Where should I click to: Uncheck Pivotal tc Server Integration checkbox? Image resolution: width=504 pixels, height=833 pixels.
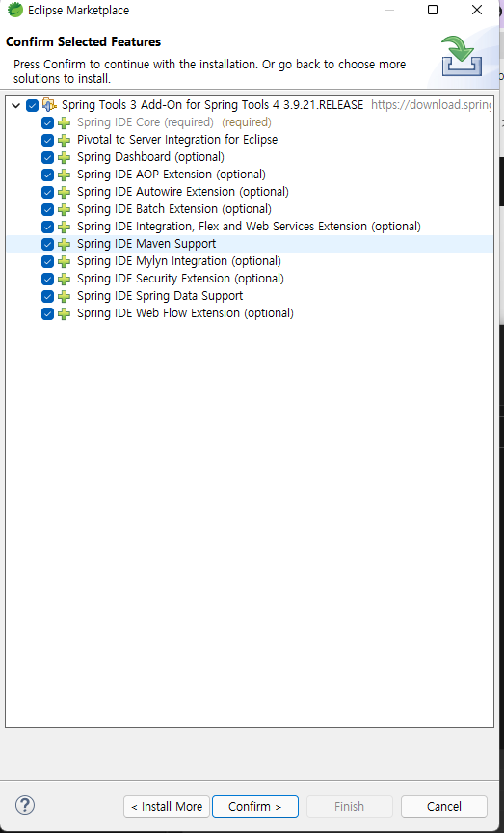click(47, 140)
